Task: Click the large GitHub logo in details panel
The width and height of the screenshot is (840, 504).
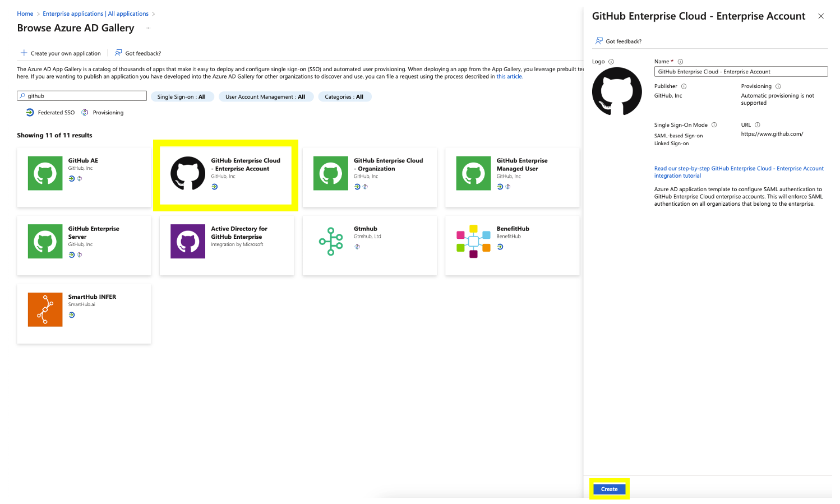Action: pyautogui.click(x=617, y=91)
